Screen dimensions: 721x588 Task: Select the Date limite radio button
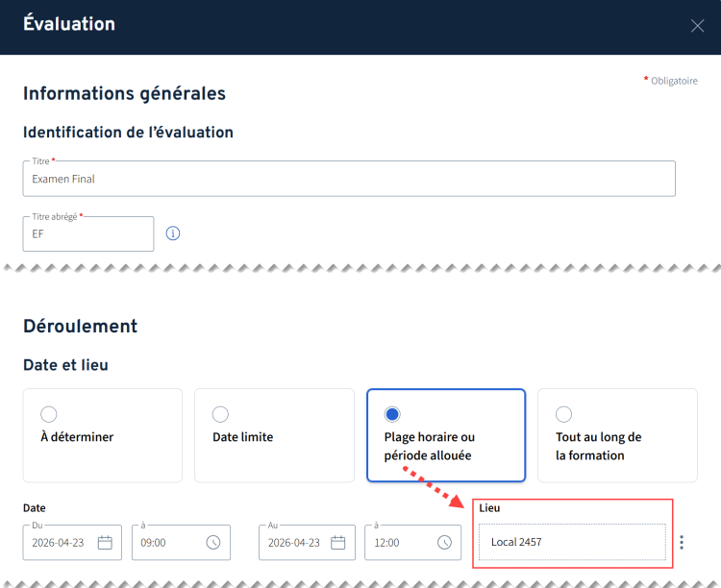pyautogui.click(x=220, y=414)
